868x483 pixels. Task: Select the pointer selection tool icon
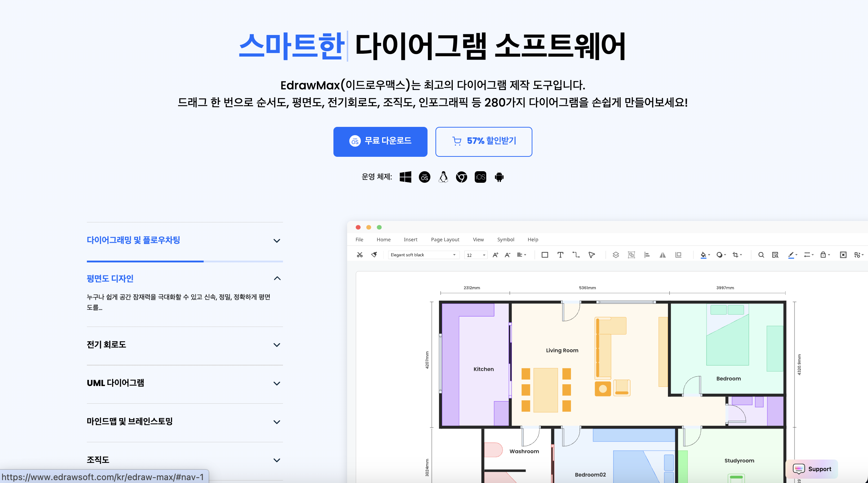(592, 255)
